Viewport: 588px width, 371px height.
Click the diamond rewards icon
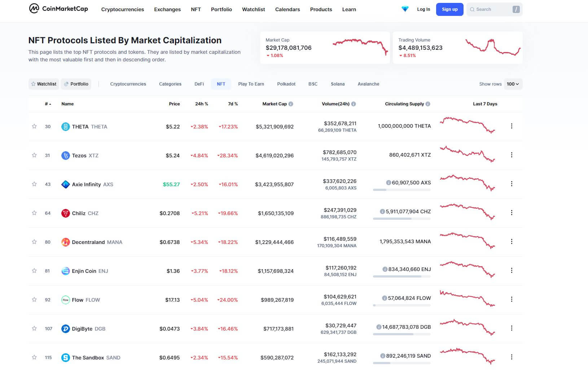[405, 9]
